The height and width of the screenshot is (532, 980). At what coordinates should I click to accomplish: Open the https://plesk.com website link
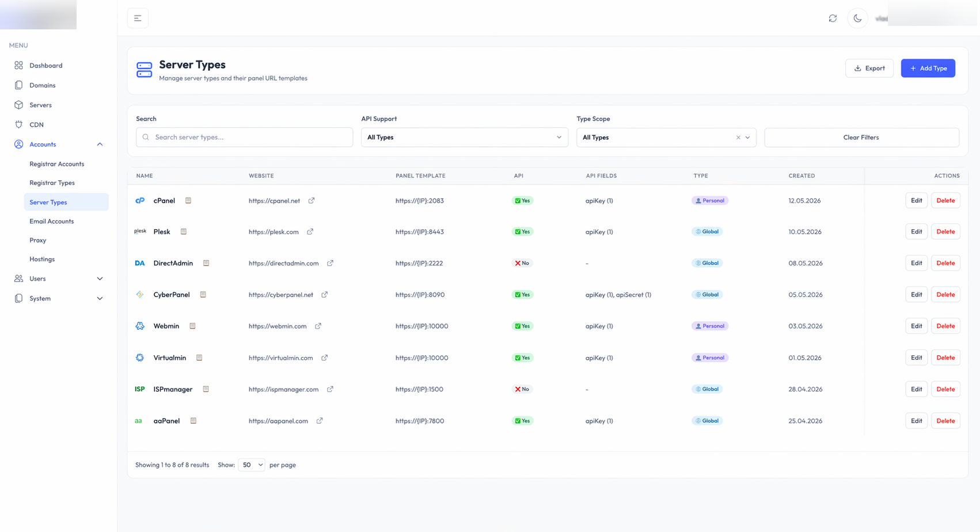pyautogui.click(x=274, y=232)
